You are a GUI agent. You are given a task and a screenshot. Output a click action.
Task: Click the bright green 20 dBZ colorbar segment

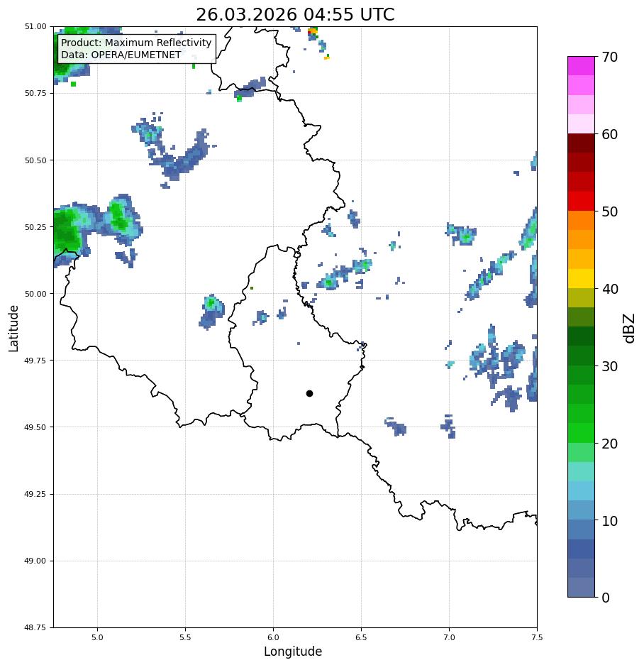pos(582,433)
